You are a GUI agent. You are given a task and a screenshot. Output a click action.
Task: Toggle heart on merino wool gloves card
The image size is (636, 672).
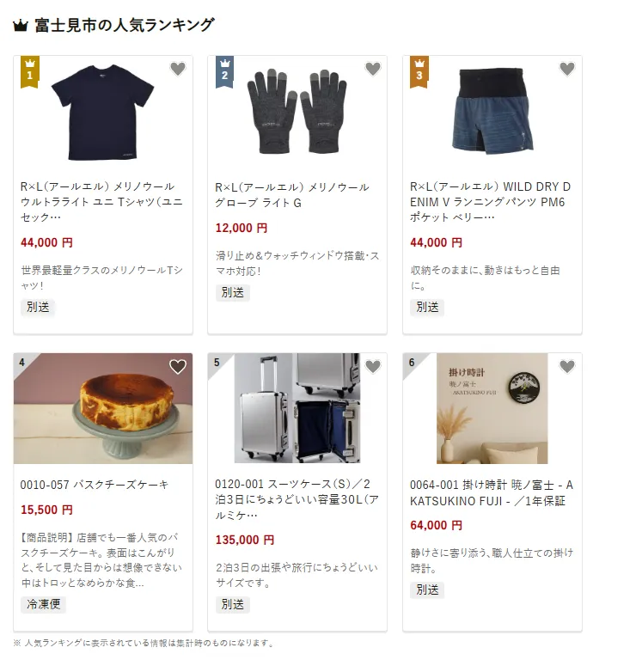click(x=373, y=69)
